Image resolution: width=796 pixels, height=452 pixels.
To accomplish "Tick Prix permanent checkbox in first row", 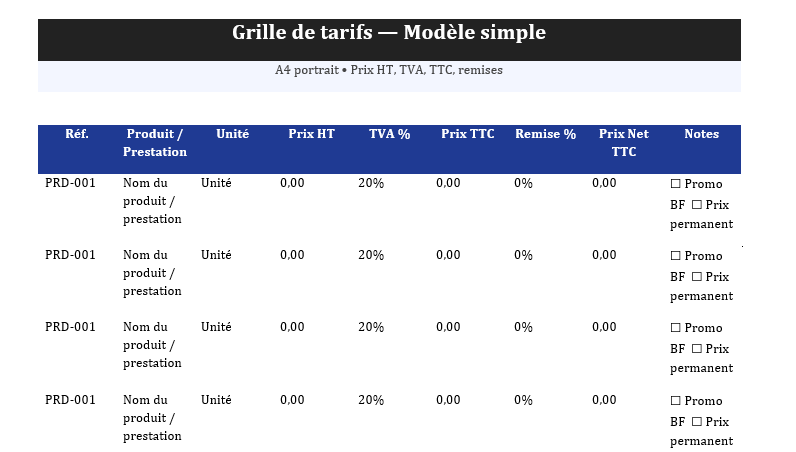I will [696, 205].
